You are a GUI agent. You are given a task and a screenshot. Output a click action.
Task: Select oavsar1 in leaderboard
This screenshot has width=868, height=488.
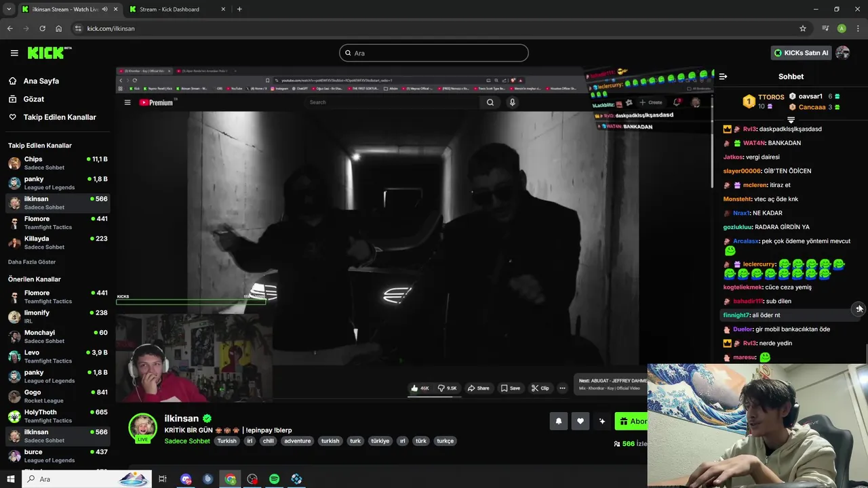[814, 96]
